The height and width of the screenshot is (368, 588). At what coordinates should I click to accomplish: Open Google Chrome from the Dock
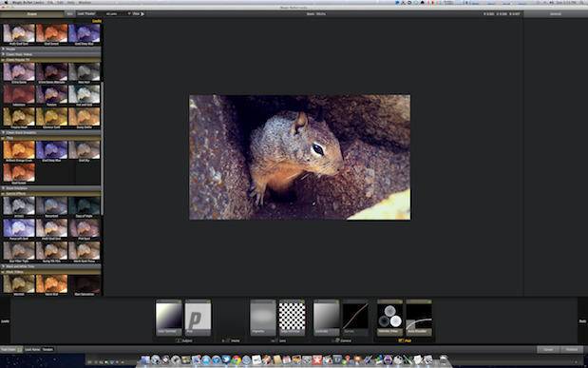click(237, 360)
